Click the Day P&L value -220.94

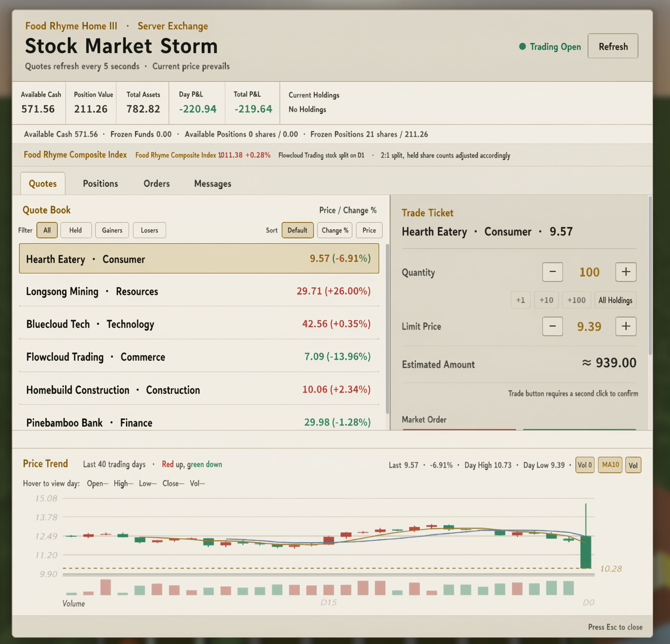(x=197, y=109)
